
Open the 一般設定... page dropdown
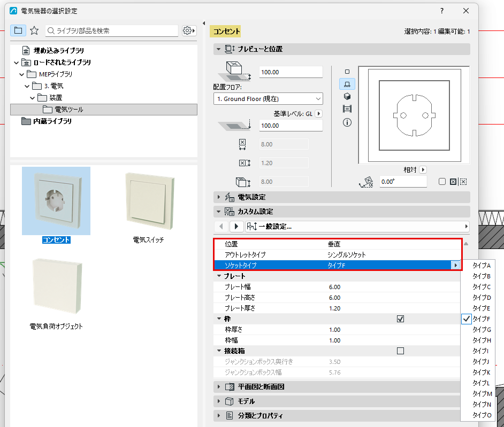357,227
